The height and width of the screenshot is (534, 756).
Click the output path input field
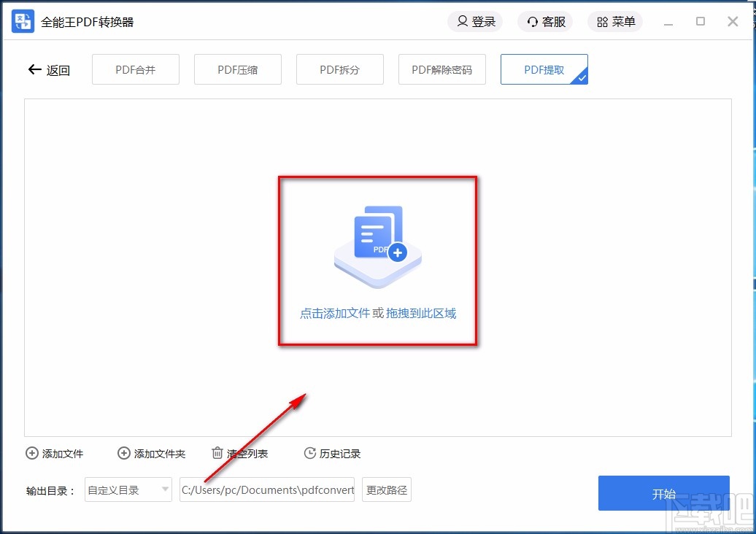[267, 489]
